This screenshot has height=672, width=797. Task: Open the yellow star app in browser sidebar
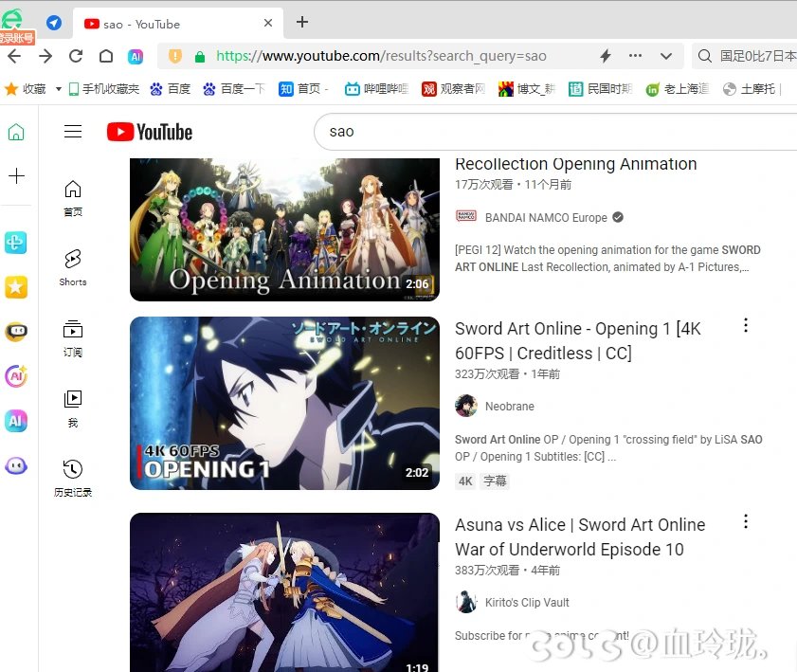click(16, 287)
